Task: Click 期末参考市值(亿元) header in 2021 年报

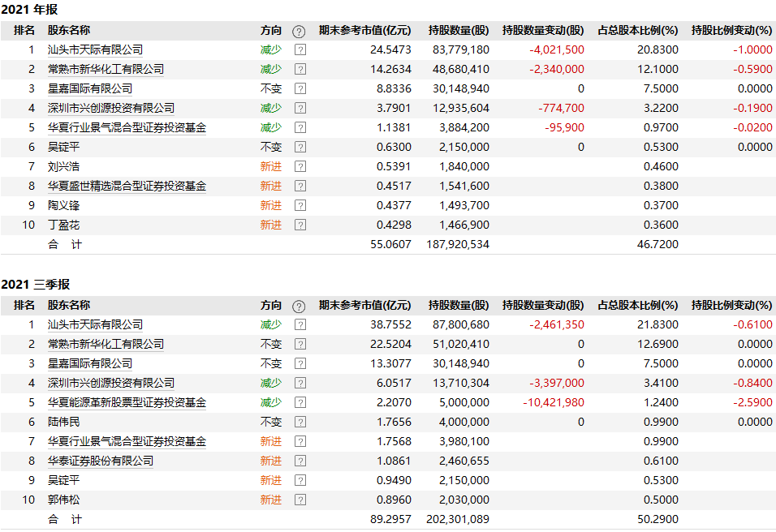Action: pos(364,31)
